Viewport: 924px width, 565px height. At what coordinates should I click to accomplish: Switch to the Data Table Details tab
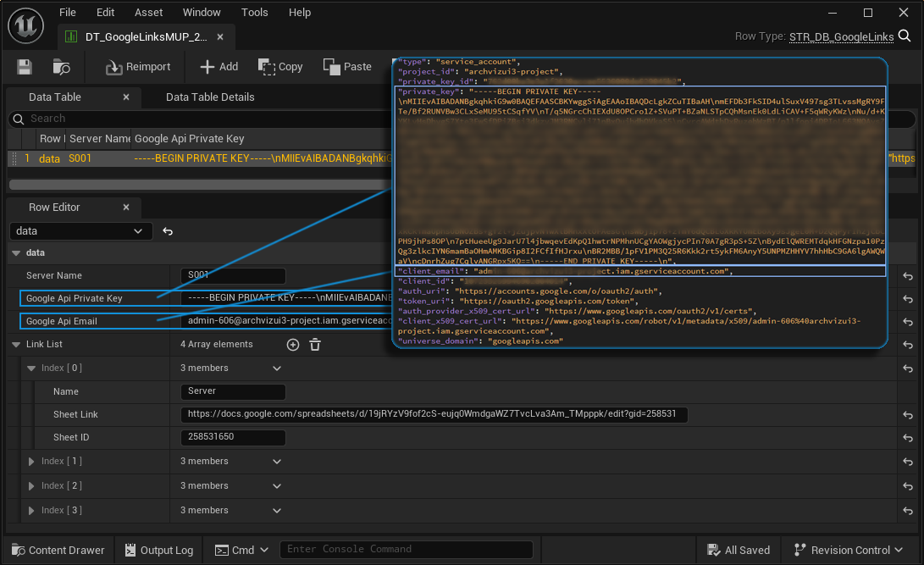(x=210, y=97)
